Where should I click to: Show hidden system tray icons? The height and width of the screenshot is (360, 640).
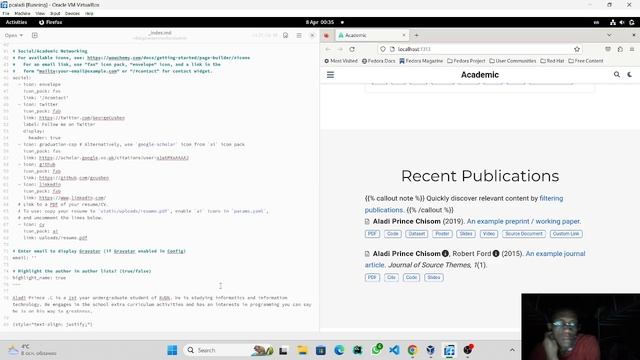pos(512,350)
